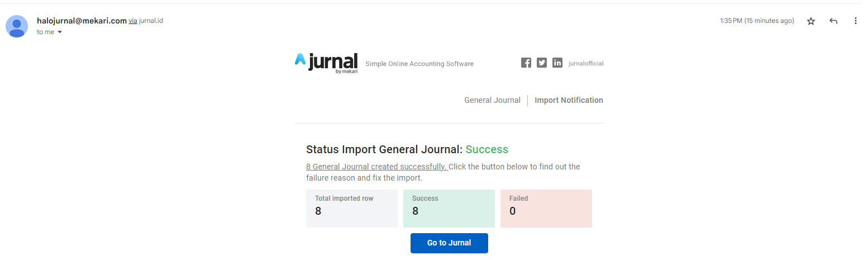Reply using the arrow icon

point(833,21)
